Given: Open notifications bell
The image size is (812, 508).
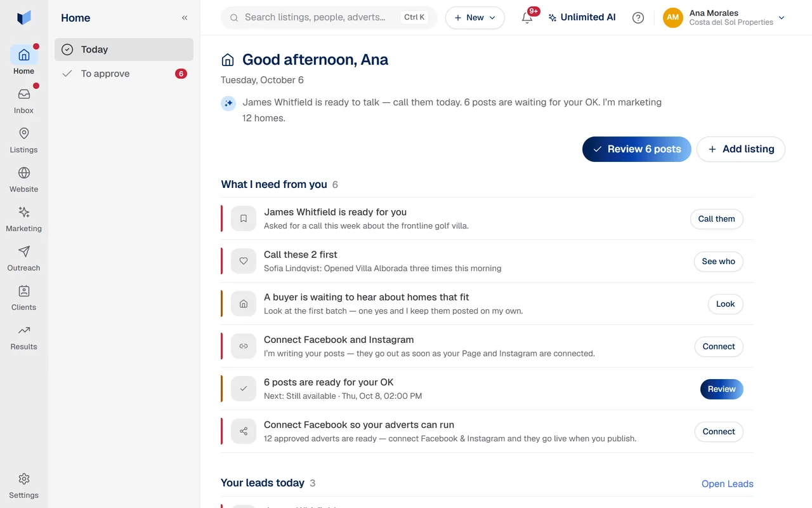Looking at the screenshot, I should click(x=527, y=18).
